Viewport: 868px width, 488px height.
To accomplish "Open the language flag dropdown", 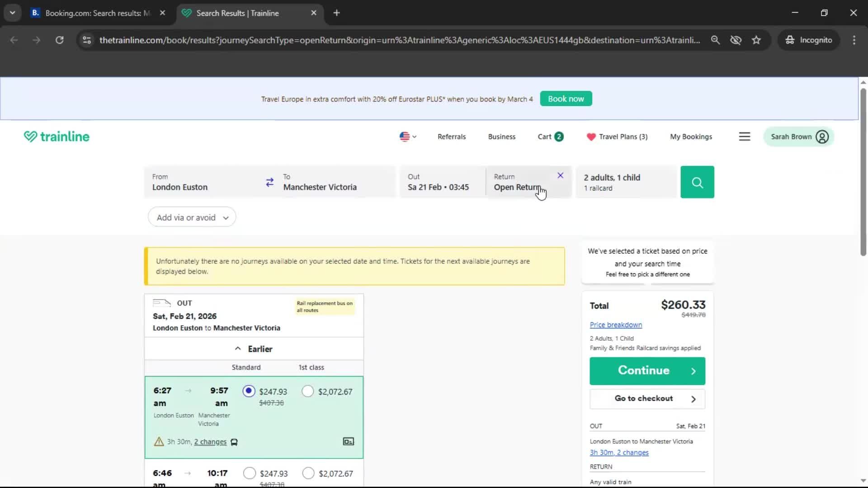I will click(x=407, y=136).
